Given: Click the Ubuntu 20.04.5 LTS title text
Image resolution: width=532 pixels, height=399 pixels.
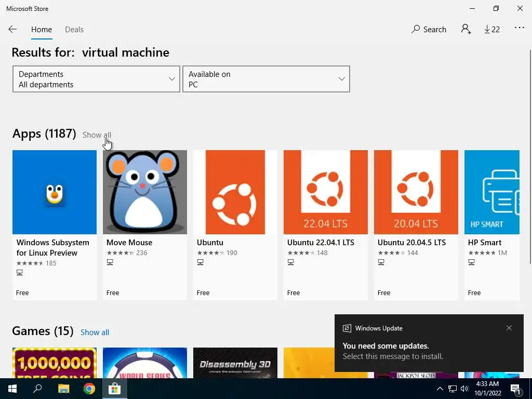Looking at the screenshot, I should click(x=411, y=243).
